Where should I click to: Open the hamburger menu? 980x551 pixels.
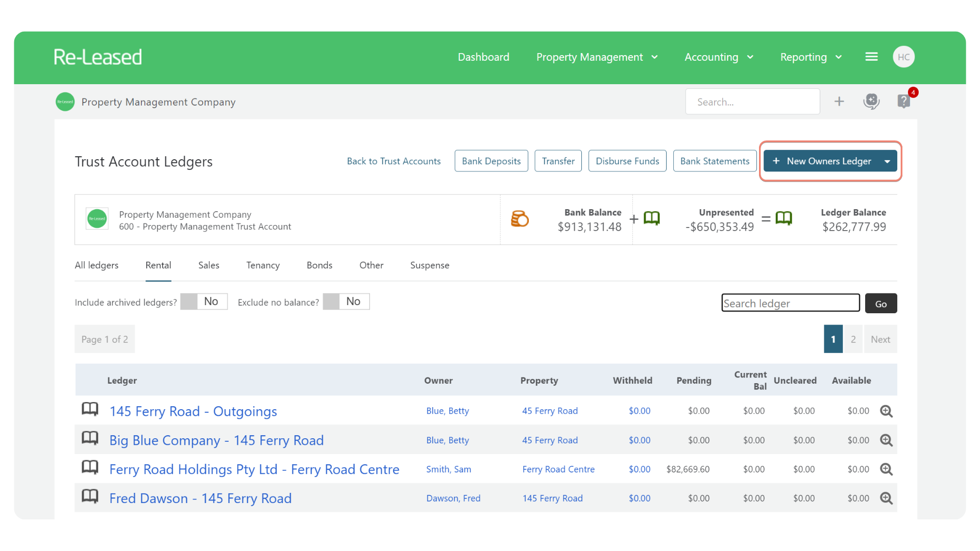pyautogui.click(x=871, y=57)
